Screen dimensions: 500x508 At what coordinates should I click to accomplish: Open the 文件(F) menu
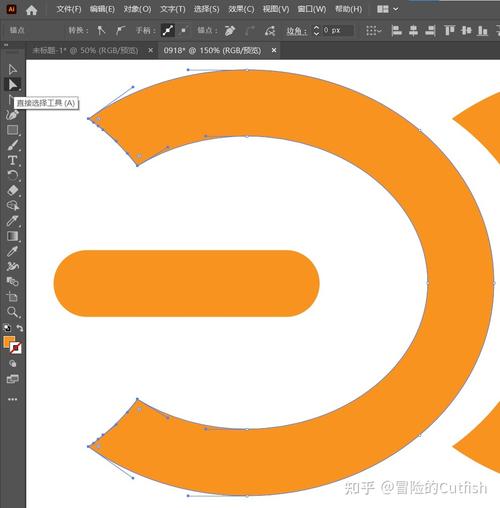[69, 9]
